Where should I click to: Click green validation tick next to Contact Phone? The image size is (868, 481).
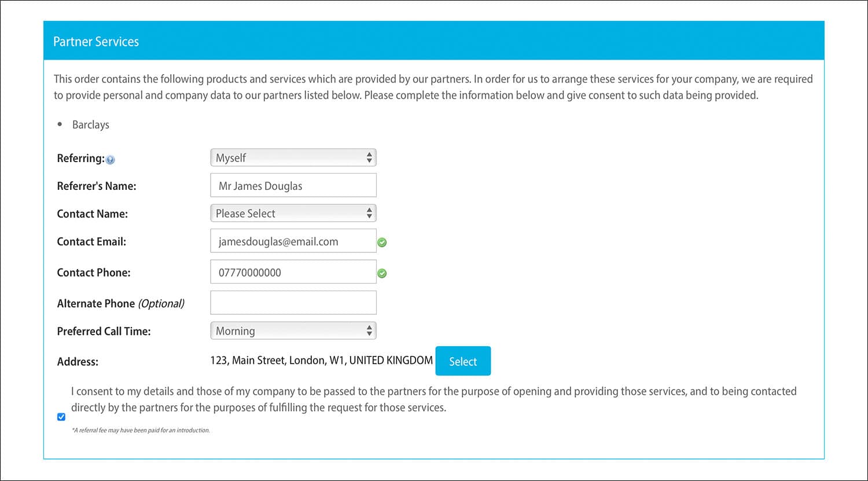[382, 273]
